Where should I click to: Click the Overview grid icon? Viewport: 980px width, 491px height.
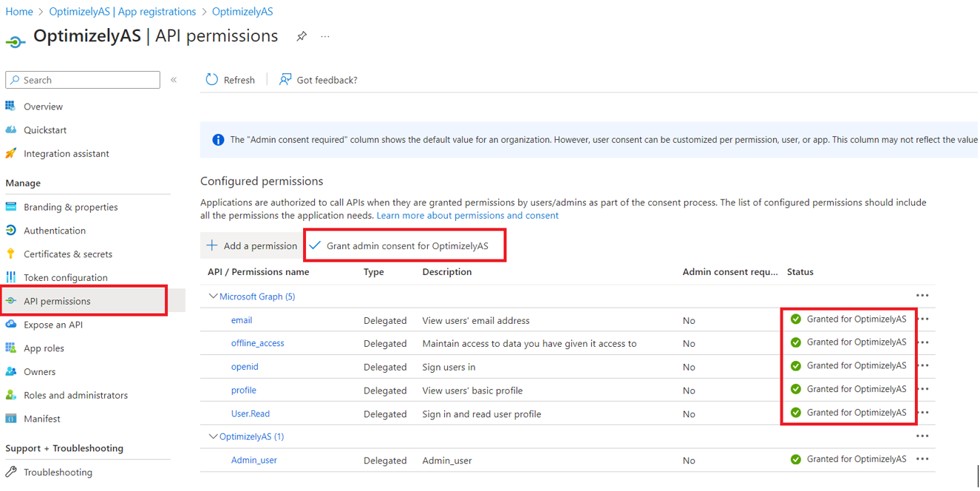click(11, 106)
